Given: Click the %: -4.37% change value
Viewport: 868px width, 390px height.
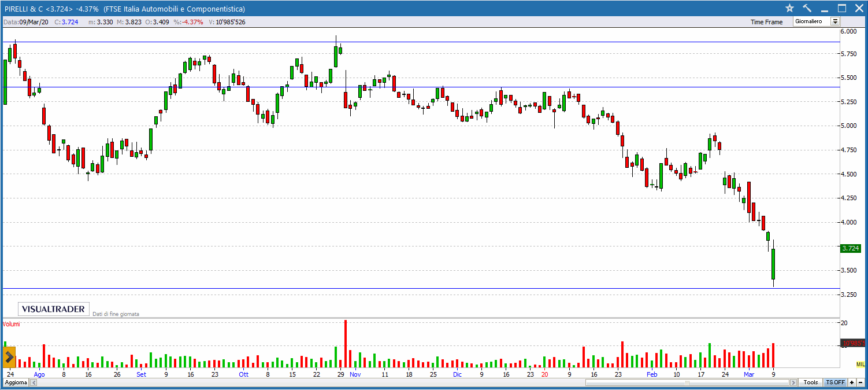Looking at the screenshot, I should tap(188, 22).
